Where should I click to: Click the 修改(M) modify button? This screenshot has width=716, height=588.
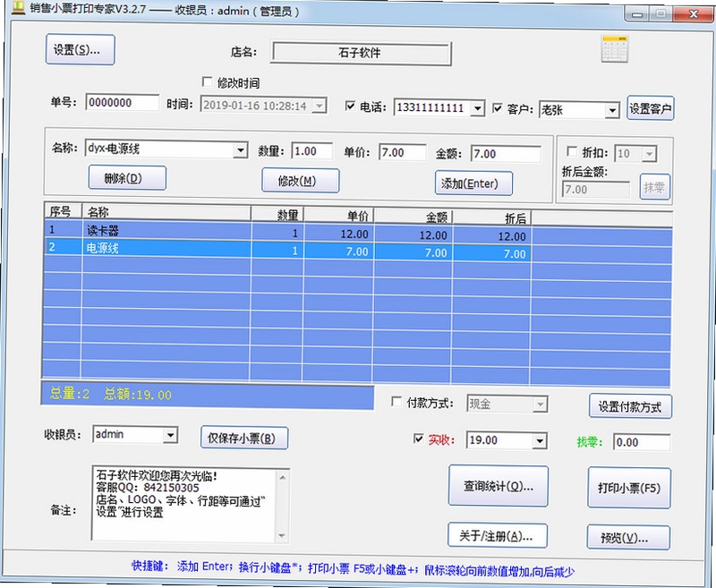tap(301, 181)
